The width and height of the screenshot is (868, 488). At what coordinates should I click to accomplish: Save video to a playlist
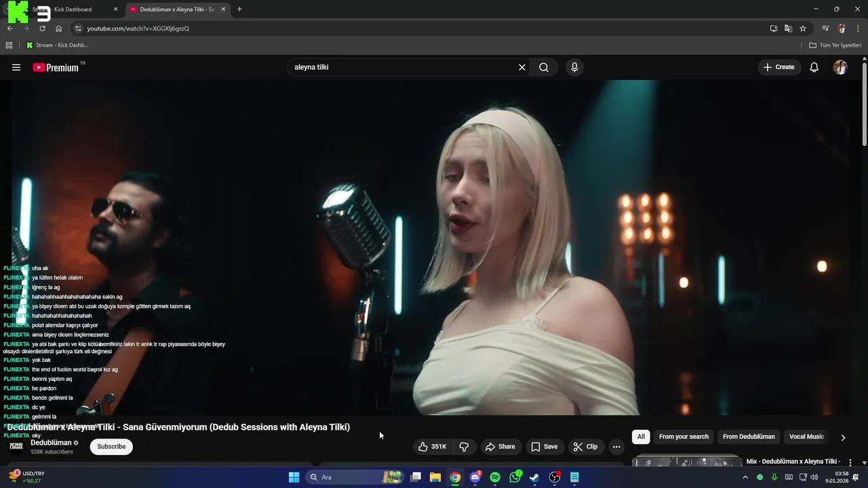click(545, 447)
